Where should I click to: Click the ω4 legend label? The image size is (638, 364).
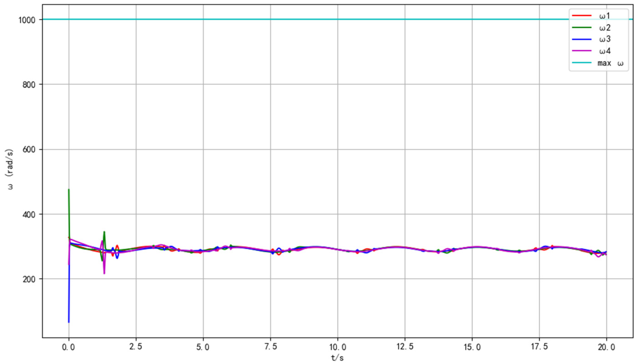[604, 51]
